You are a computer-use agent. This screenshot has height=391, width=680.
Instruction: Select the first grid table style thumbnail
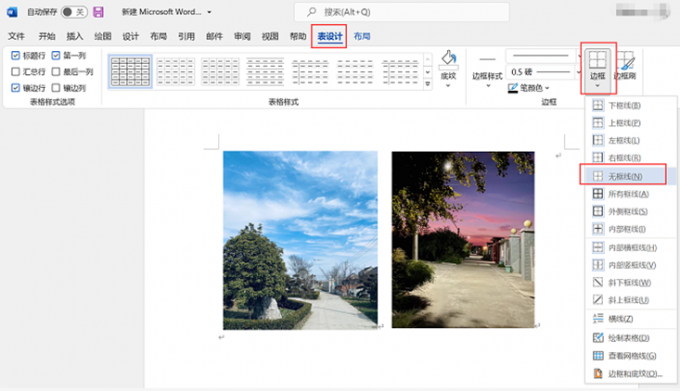[x=130, y=72]
